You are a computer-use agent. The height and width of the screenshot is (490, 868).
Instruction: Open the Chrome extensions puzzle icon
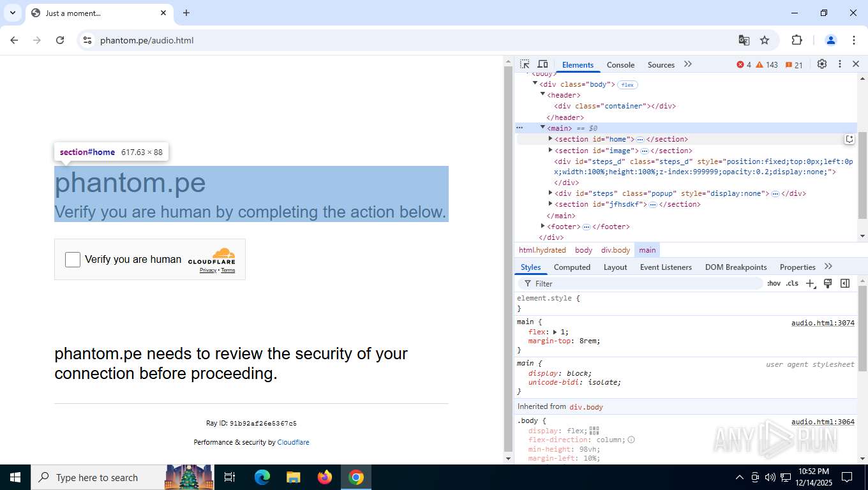(797, 40)
